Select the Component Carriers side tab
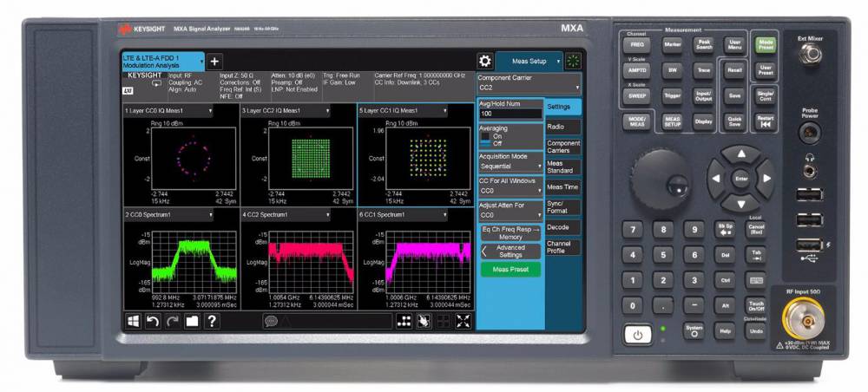Viewport: 868px width, 392px height. [563, 147]
